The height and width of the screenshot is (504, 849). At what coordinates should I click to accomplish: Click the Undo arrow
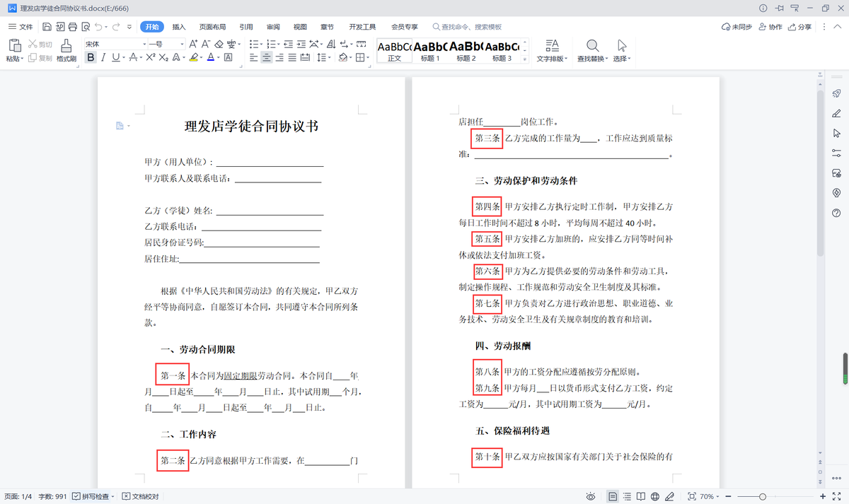pos(98,27)
